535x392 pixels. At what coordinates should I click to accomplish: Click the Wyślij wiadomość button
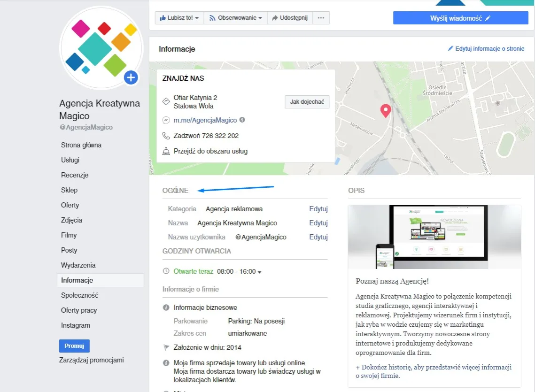point(460,18)
